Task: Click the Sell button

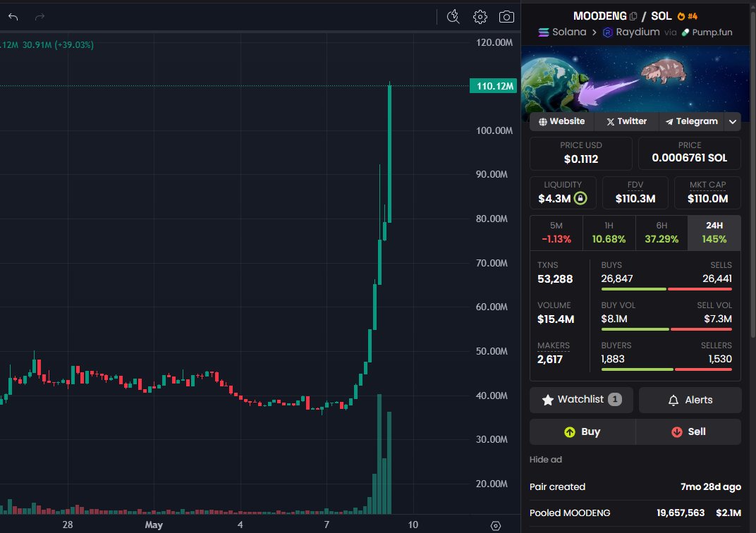Action: [688, 431]
